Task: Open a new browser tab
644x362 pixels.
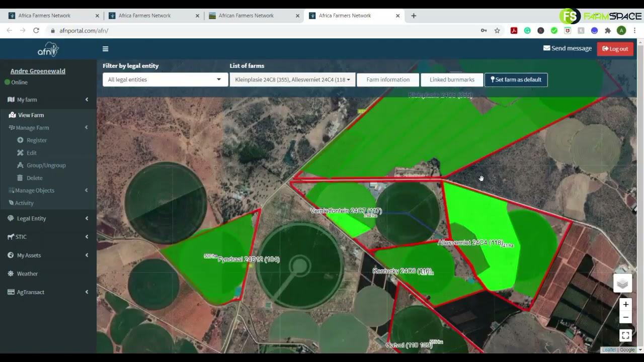Action: (x=414, y=16)
